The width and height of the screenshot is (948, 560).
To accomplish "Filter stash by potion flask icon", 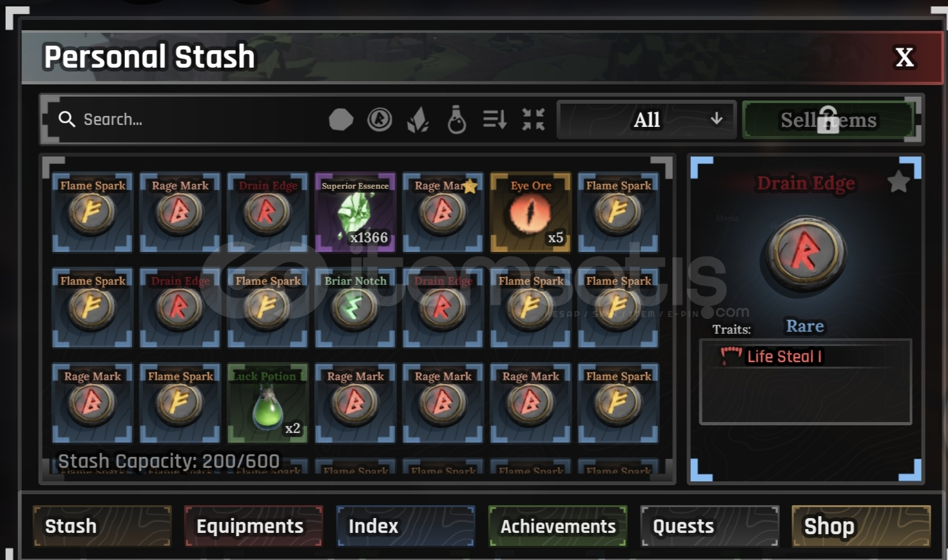I will [456, 119].
